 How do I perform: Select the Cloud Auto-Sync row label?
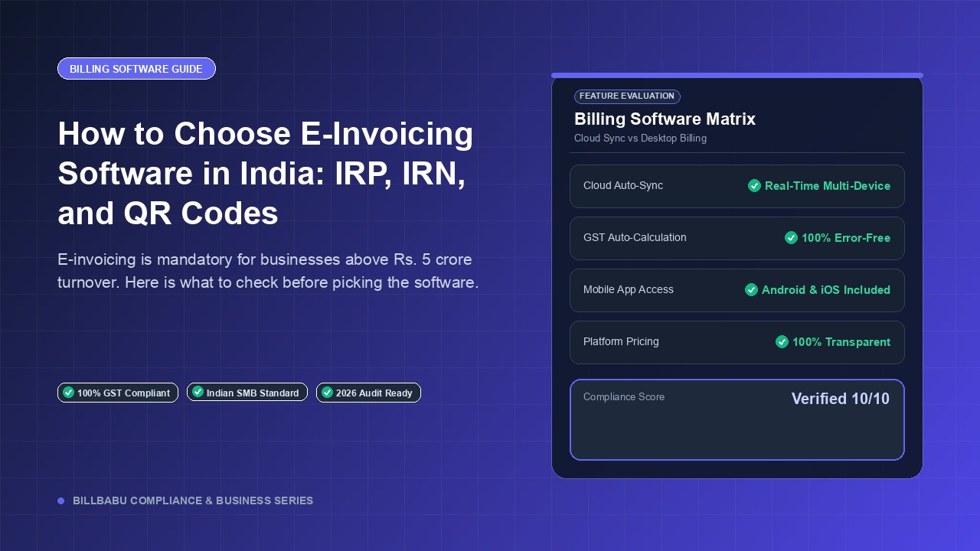tap(623, 186)
